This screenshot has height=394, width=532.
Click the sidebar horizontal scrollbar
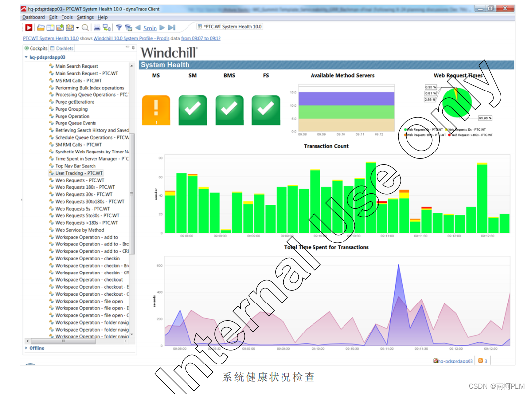coord(64,340)
